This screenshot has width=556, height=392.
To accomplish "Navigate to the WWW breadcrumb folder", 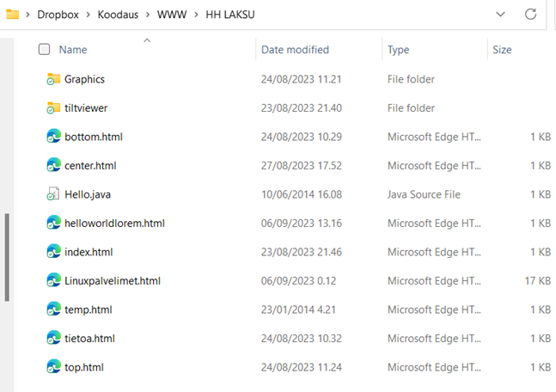I will 170,15.
